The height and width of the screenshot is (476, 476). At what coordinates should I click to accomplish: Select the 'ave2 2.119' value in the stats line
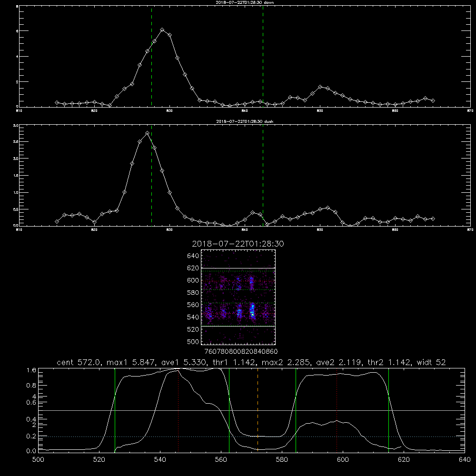pos(339,362)
